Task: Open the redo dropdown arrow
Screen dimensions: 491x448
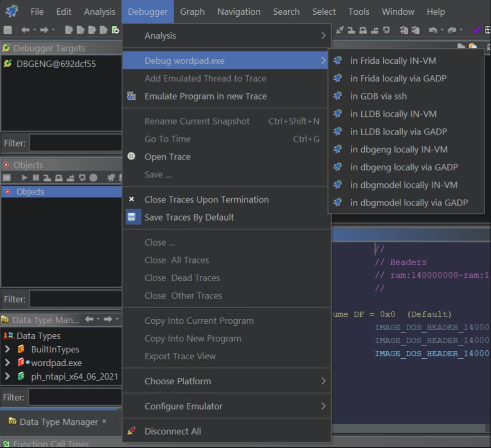Action: pyautogui.click(x=461, y=30)
